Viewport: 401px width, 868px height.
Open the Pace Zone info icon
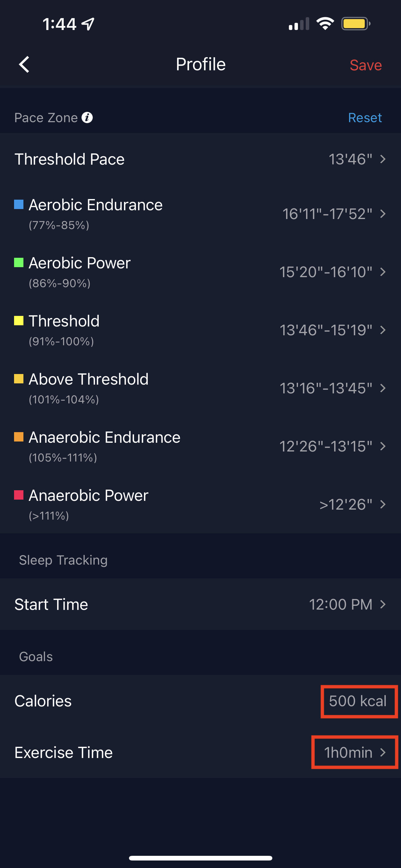[x=87, y=117]
